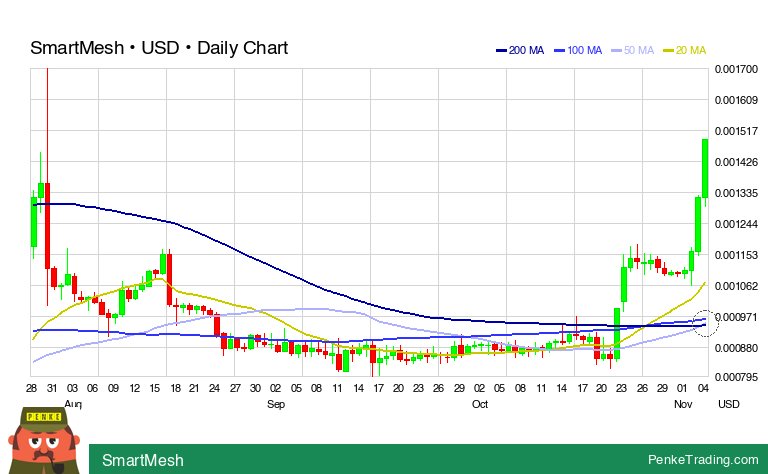Click the SmartMesh USD Daily Chart title
The width and height of the screenshot is (768, 474).
point(159,48)
